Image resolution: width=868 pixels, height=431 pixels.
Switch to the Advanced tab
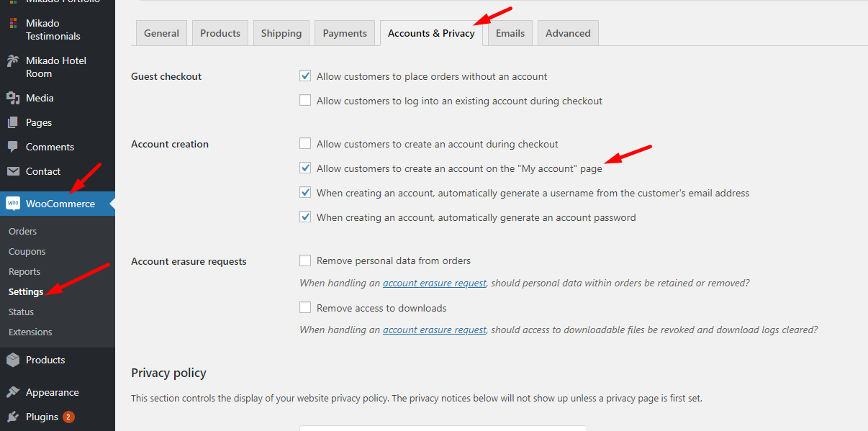pyautogui.click(x=568, y=33)
